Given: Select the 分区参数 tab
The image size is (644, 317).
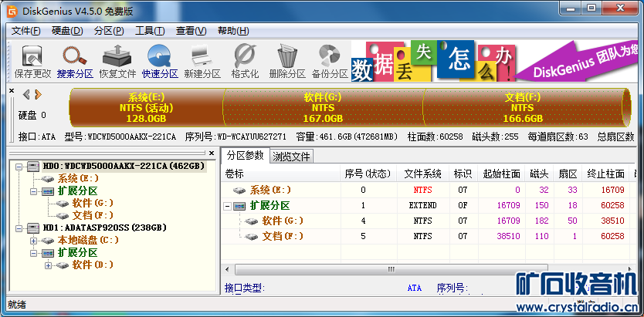Looking at the screenshot, I should (246, 155).
